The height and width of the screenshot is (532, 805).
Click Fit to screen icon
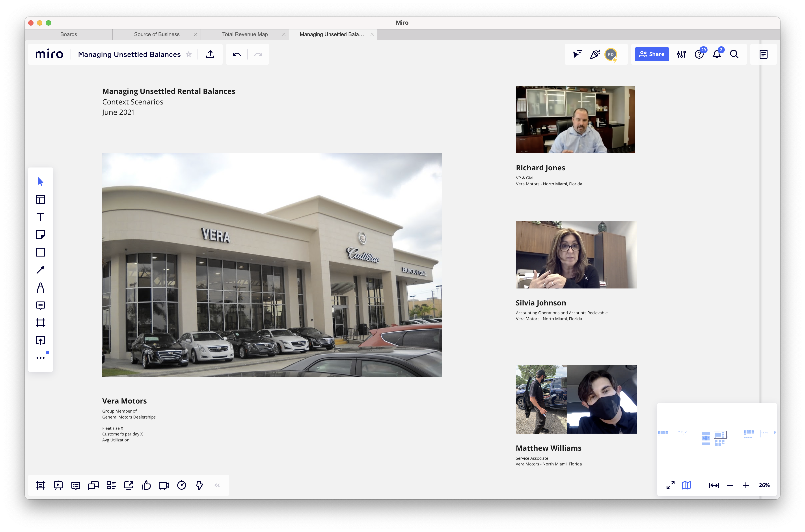click(x=714, y=485)
